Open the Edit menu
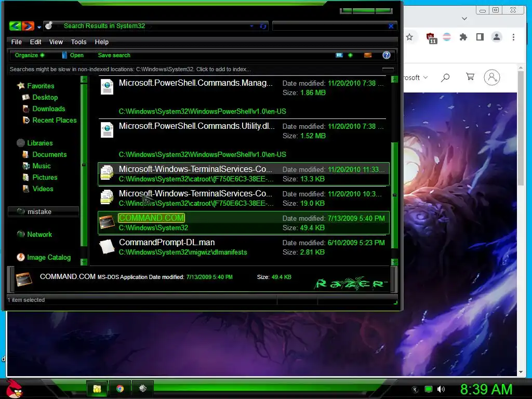The height and width of the screenshot is (399, 532). tap(35, 42)
